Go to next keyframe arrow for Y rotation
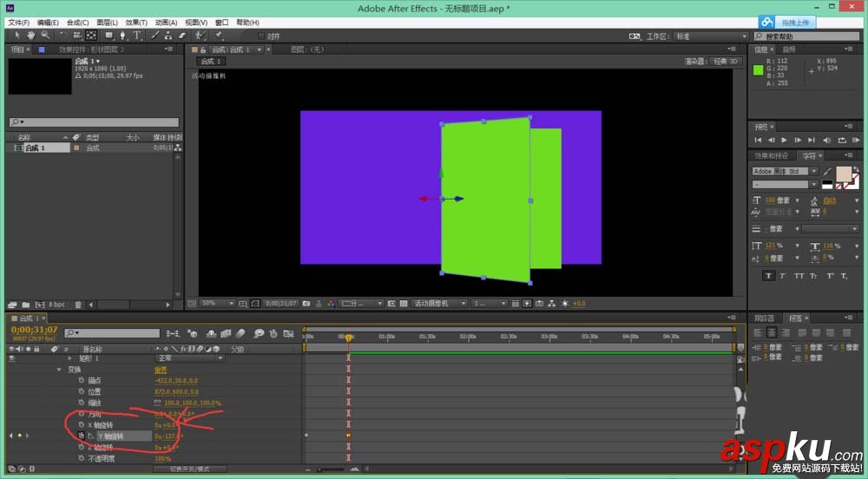Screen dimensions: 868x479 pyautogui.click(x=28, y=436)
